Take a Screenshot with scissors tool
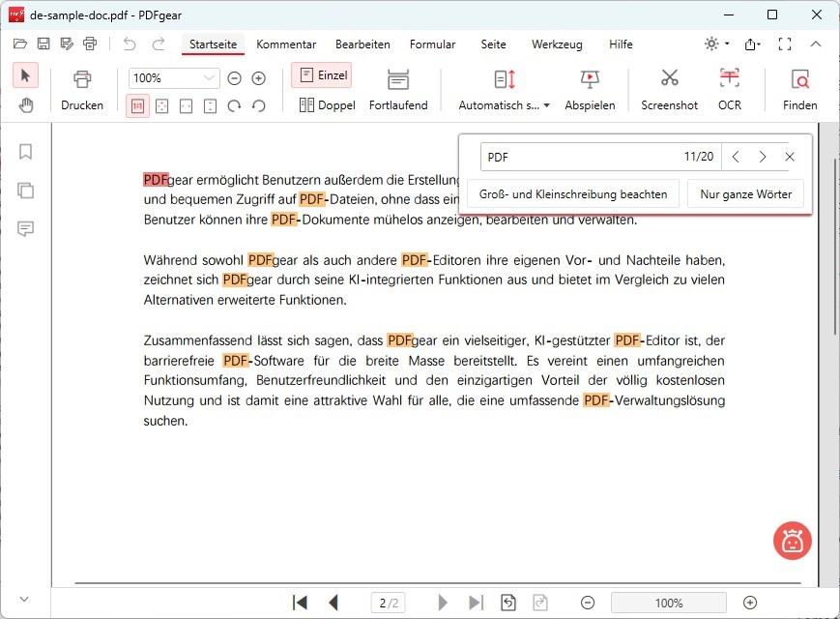The height and width of the screenshot is (619, 840). tap(669, 90)
